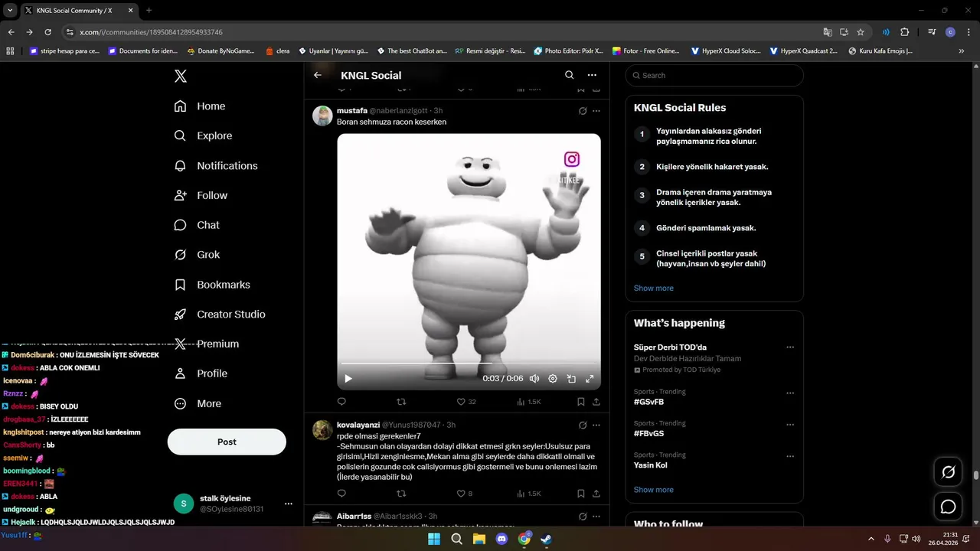Viewport: 980px width, 551px height.
Task: Open KNGL Social header more options
Action: (592, 75)
